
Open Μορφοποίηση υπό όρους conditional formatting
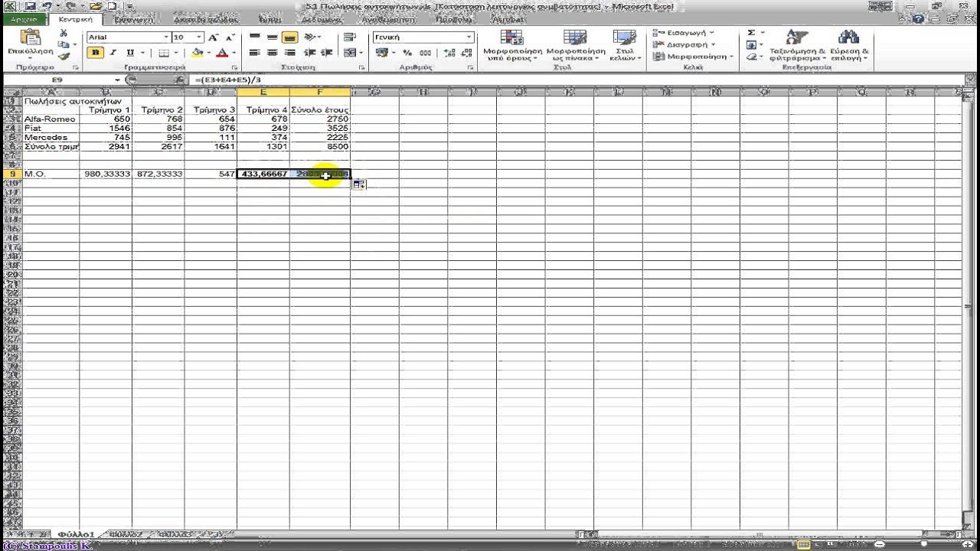pyautogui.click(x=512, y=45)
